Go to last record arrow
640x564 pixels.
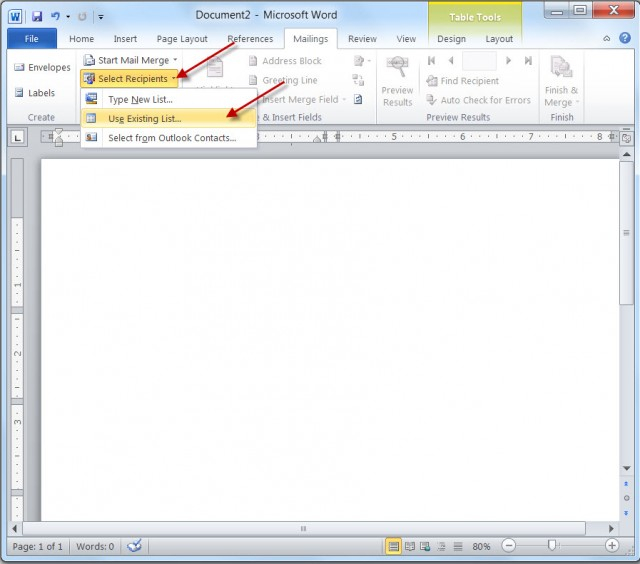click(x=528, y=61)
